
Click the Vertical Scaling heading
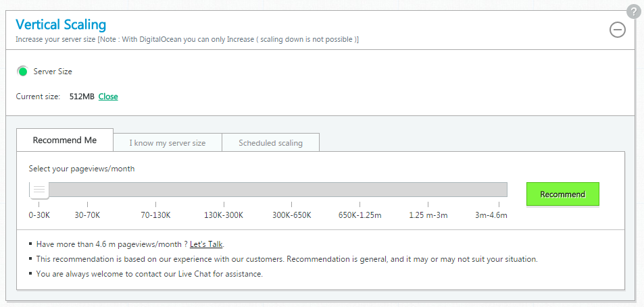click(x=61, y=25)
